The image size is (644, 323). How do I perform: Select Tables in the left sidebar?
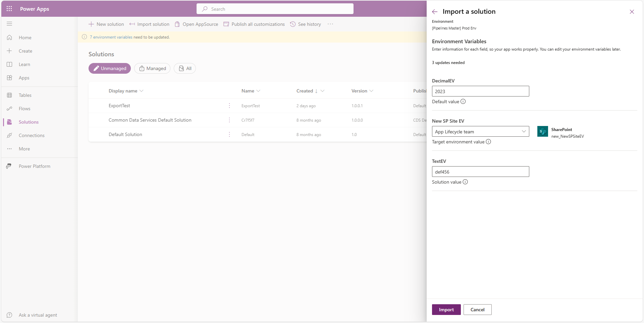[24, 95]
